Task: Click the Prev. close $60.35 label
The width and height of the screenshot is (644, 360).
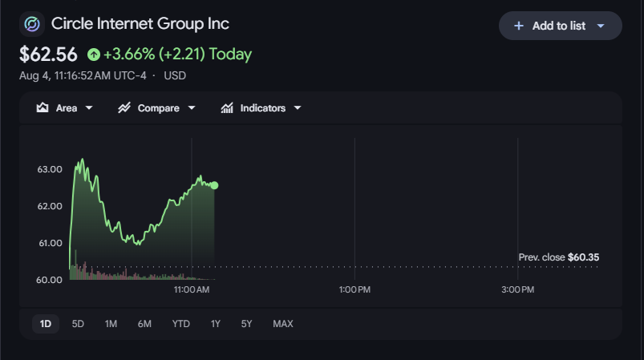Action: (x=558, y=257)
